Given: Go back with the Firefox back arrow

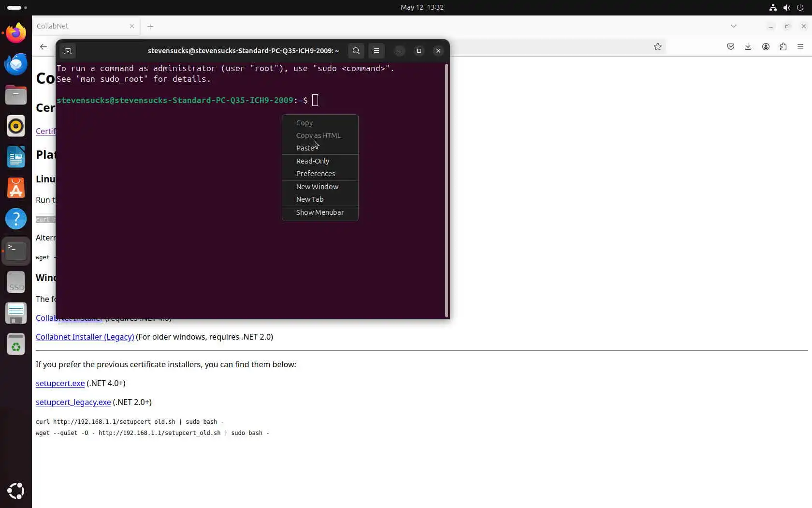Looking at the screenshot, I should tap(43, 46).
